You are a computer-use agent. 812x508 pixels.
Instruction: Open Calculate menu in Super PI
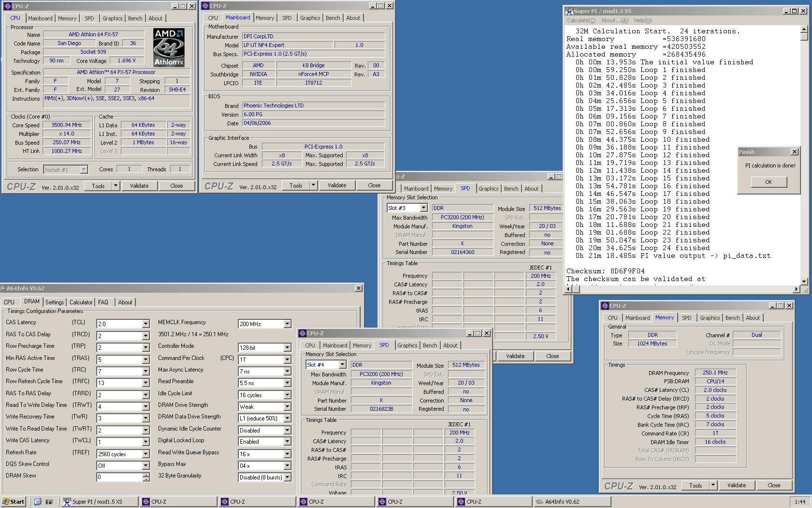pyautogui.click(x=581, y=20)
